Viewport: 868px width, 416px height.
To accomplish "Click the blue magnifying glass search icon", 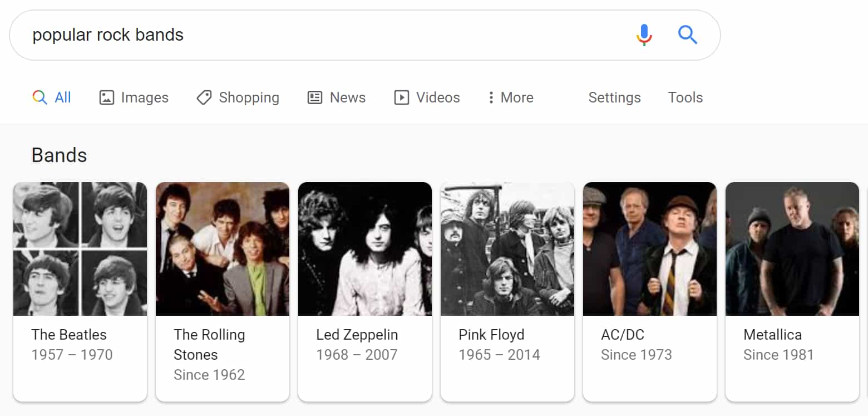I will coord(688,35).
